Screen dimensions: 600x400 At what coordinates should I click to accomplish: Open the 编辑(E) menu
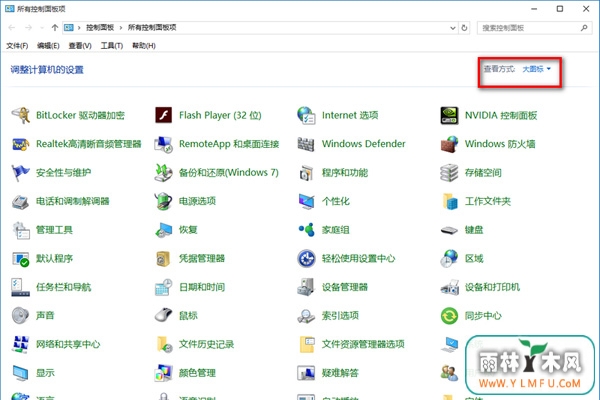(x=48, y=46)
